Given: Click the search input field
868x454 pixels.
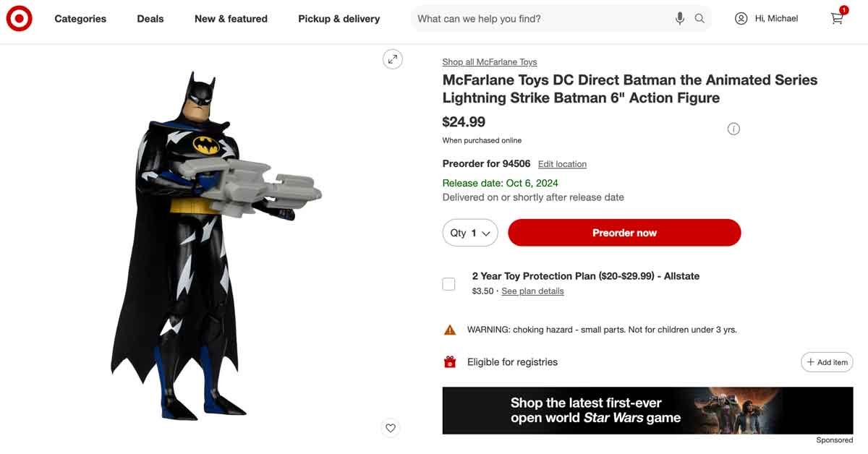Looking at the screenshot, I should 542,19.
